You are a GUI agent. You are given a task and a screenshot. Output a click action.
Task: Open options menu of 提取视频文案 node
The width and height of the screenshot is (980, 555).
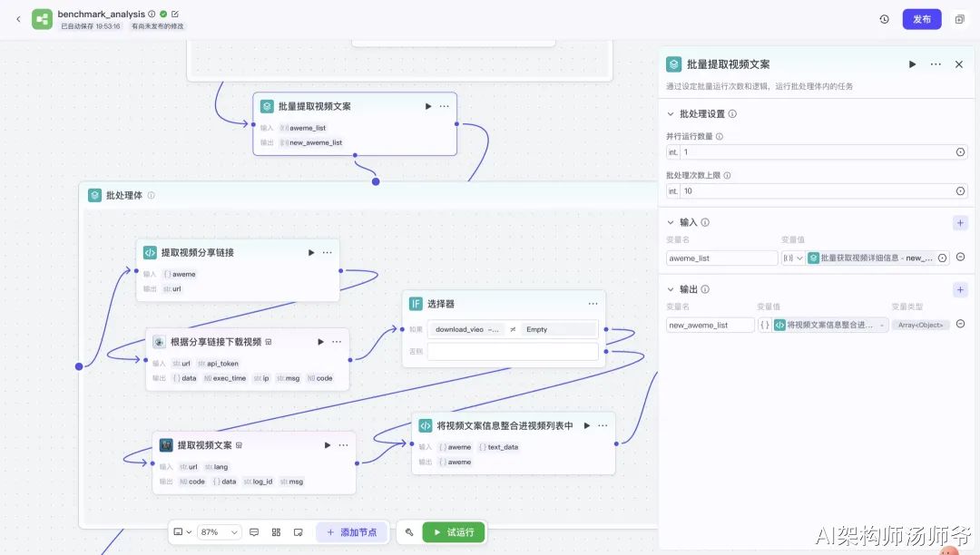[x=344, y=445]
